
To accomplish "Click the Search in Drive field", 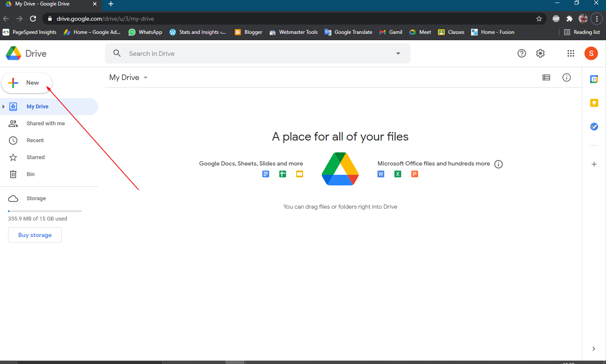I will (x=258, y=54).
